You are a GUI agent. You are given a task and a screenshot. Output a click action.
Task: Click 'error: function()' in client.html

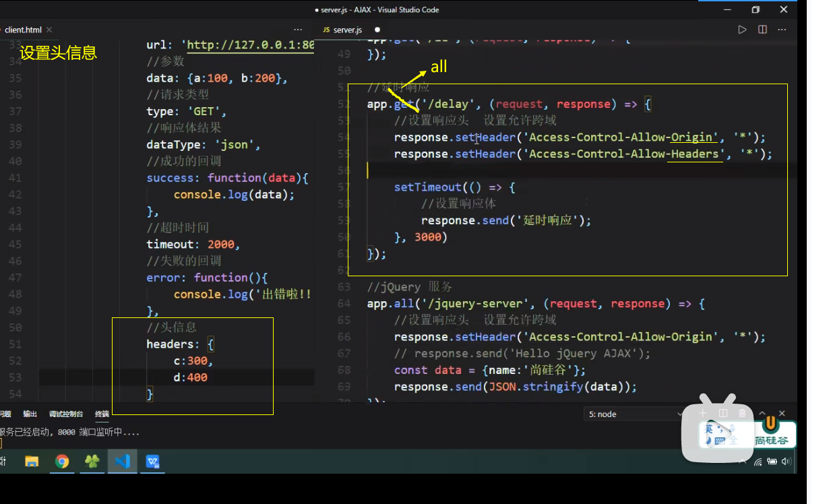coord(207,278)
